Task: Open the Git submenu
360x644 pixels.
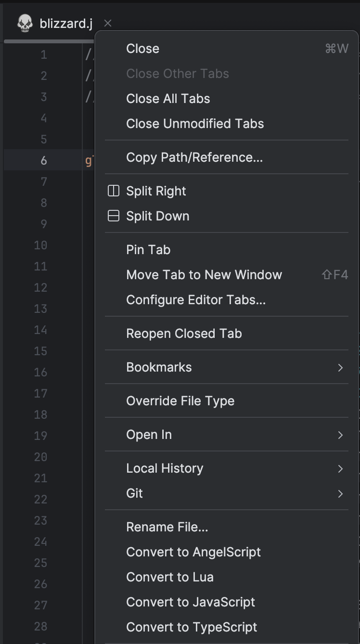Action: point(340,493)
